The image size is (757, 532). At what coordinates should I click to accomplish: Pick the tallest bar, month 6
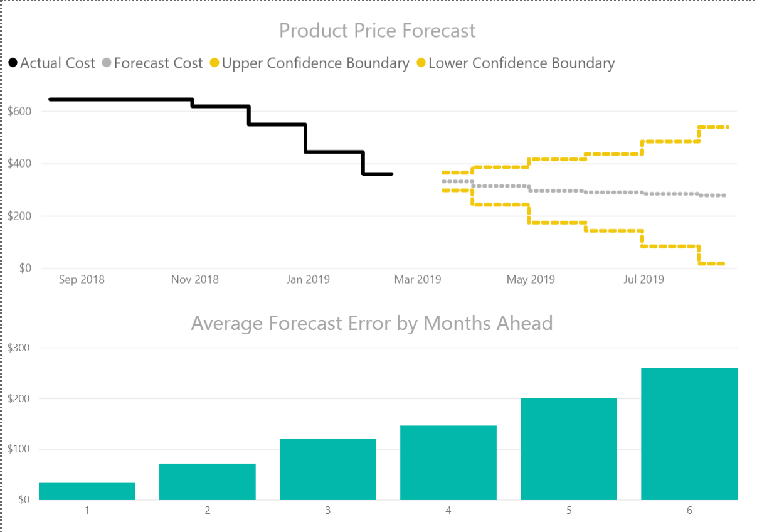[x=689, y=434]
